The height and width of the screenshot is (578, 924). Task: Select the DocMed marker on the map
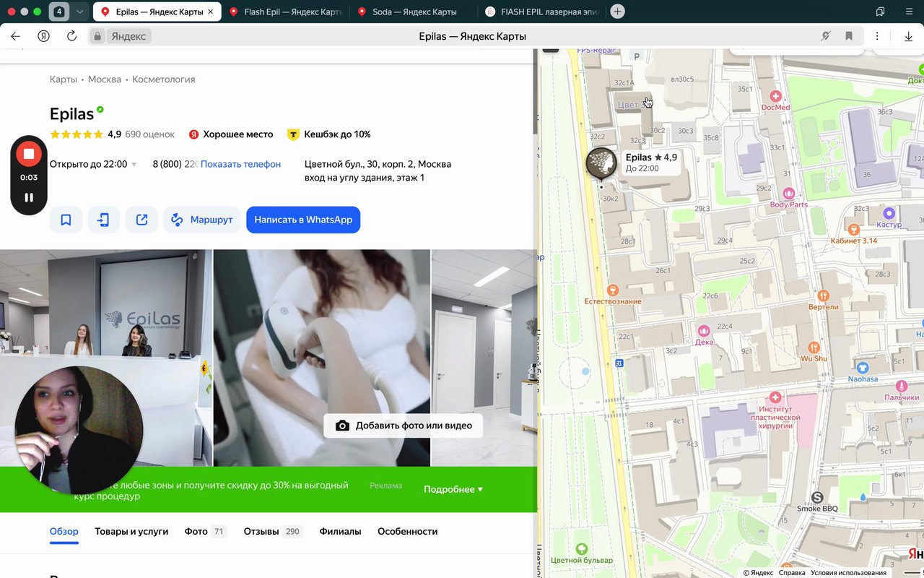[776, 96]
